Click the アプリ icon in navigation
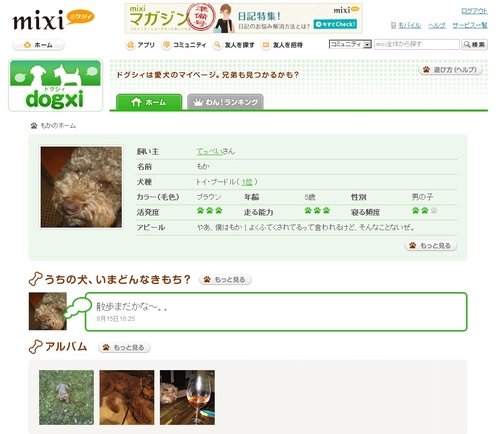This screenshot has height=434, width=500. pos(130,45)
